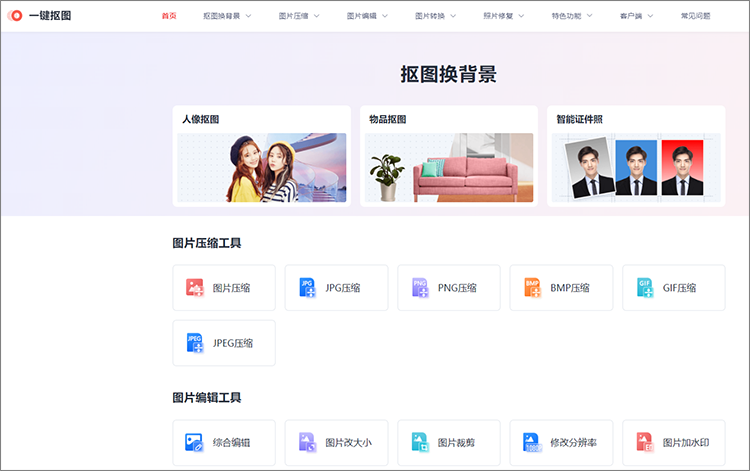Click the purple PNG compress icon
The height and width of the screenshot is (471, 750).
point(420,288)
